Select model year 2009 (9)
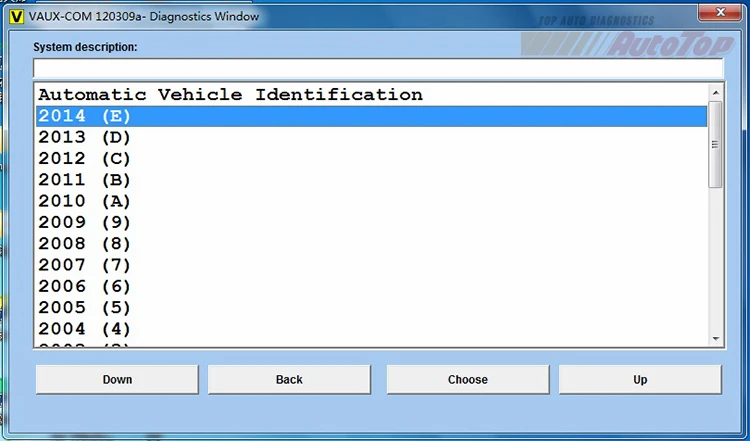This screenshot has width=750, height=441. [x=371, y=223]
